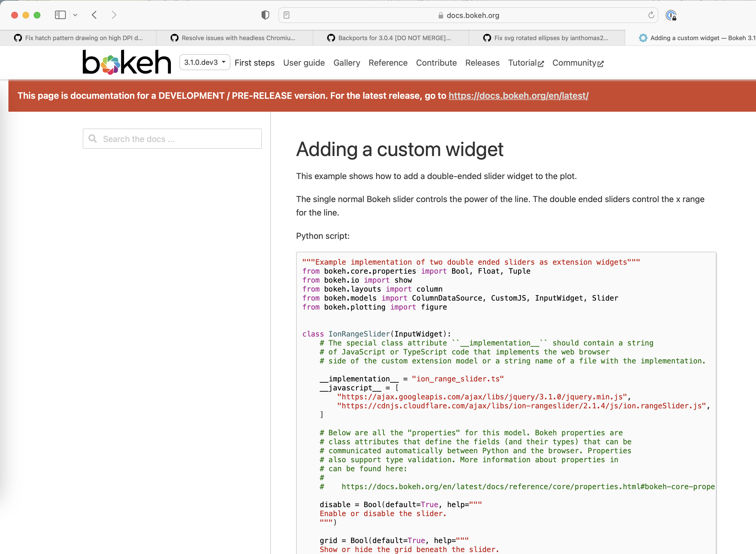Go to the Contribute page

tap(436, 63)
